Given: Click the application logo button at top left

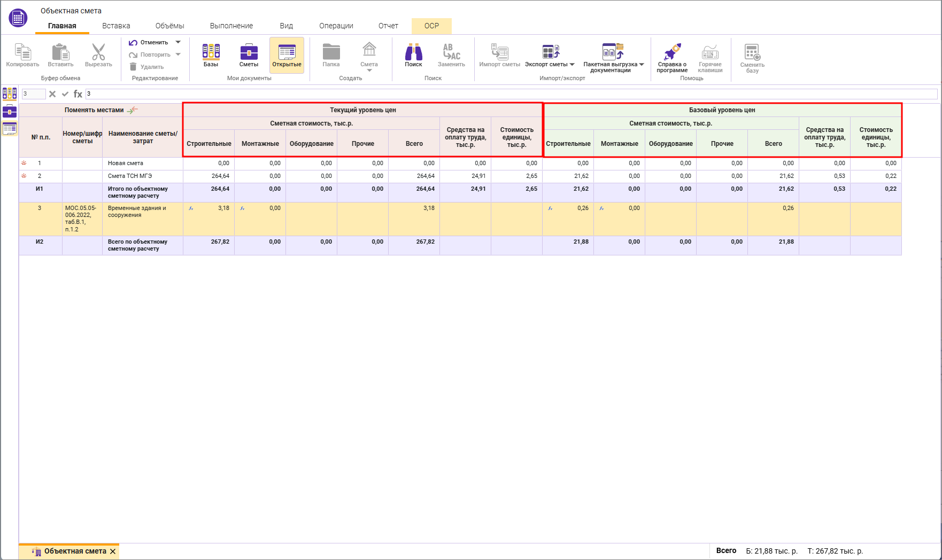Looking at the screenshot, I should 18,18.
